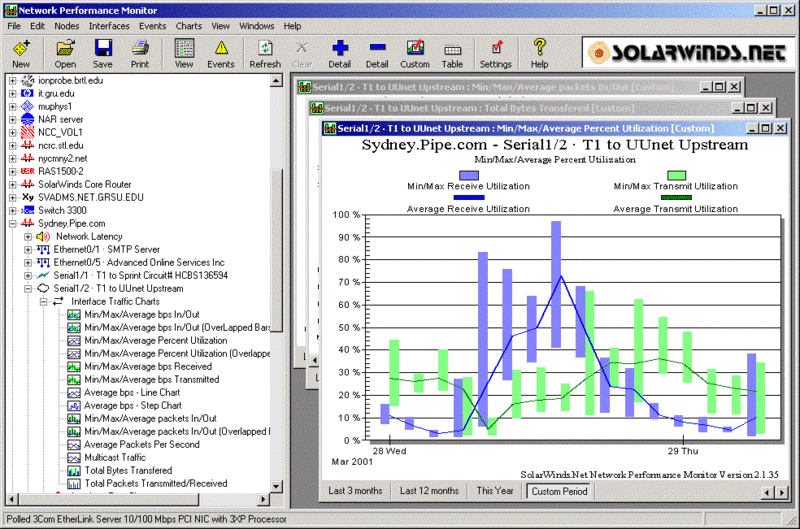This screenshot has height=529, width=800.
Task: Click the Help question mark icon
Action: coord(539,53)
